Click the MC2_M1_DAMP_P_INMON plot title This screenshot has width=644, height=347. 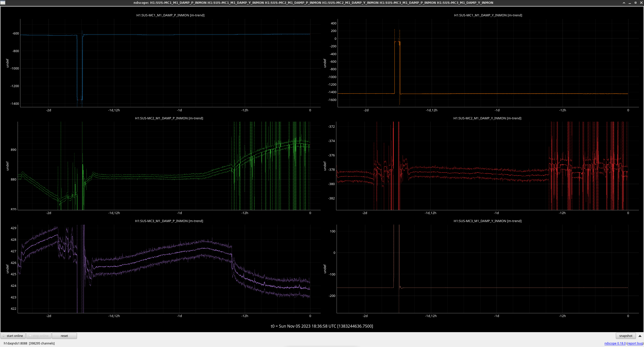(x=169, y=118)
